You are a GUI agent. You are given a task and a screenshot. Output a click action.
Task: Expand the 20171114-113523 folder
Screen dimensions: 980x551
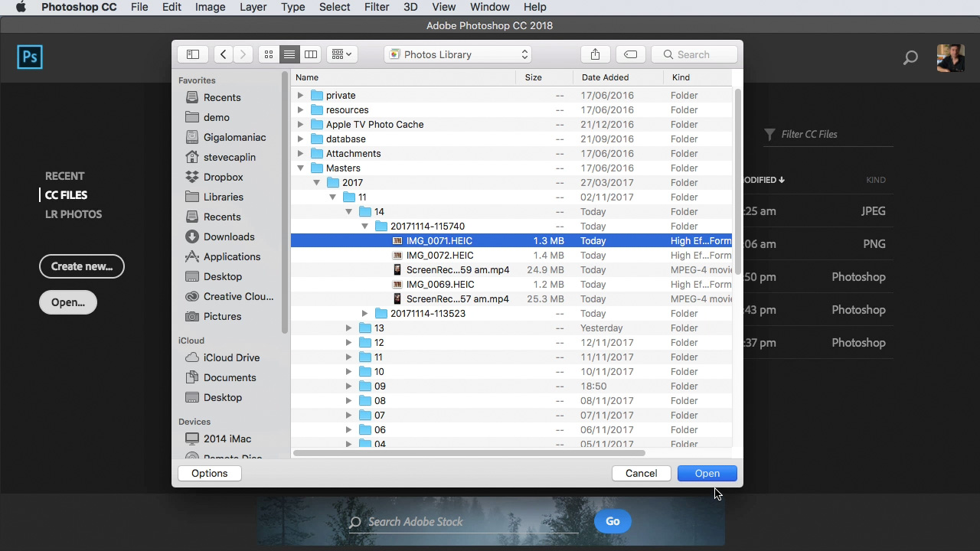pos(364,313)
